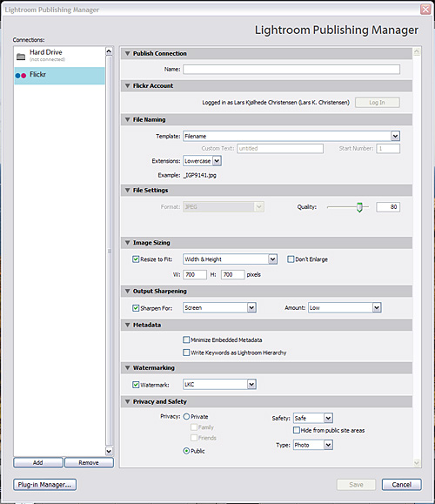Open the Plug-in Manager
The image size is (435, 504).
[x=44, y=485]
